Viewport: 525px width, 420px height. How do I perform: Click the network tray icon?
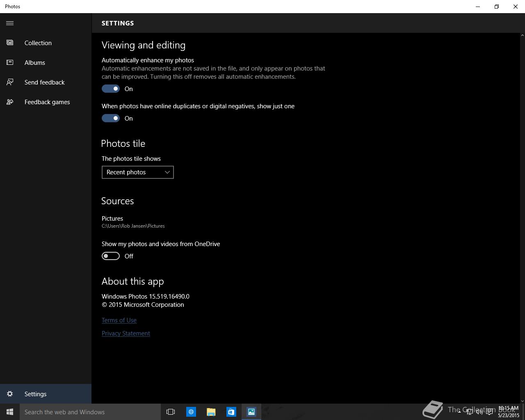470,412
